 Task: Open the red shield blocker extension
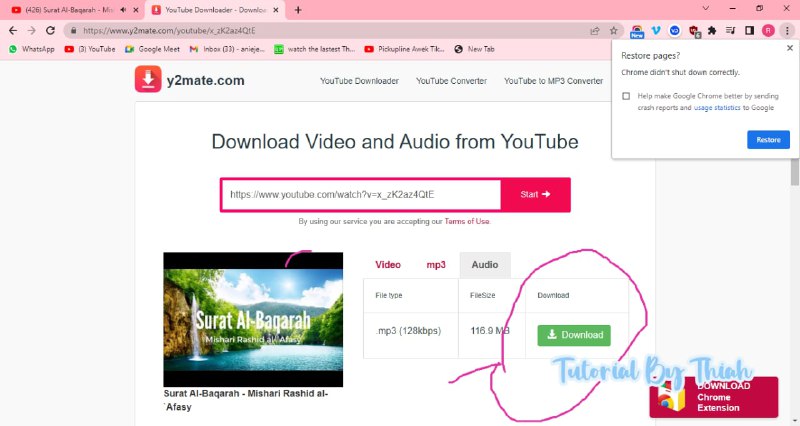point(694,31)
